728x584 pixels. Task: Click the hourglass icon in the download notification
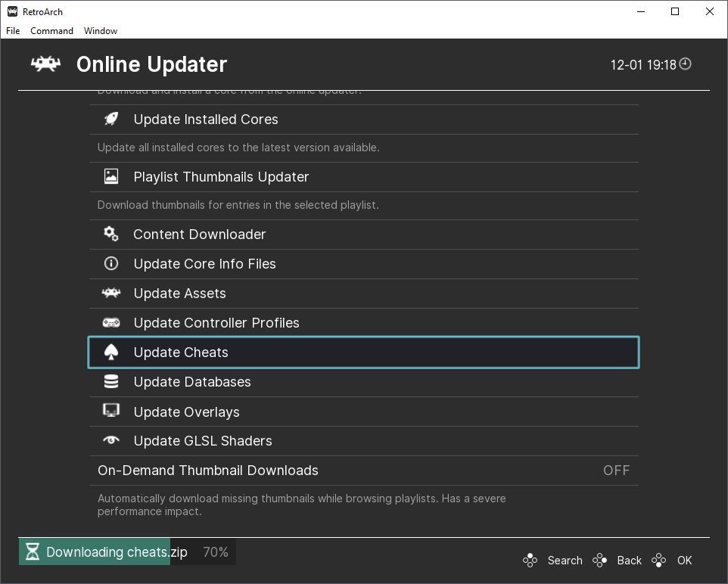33,551
